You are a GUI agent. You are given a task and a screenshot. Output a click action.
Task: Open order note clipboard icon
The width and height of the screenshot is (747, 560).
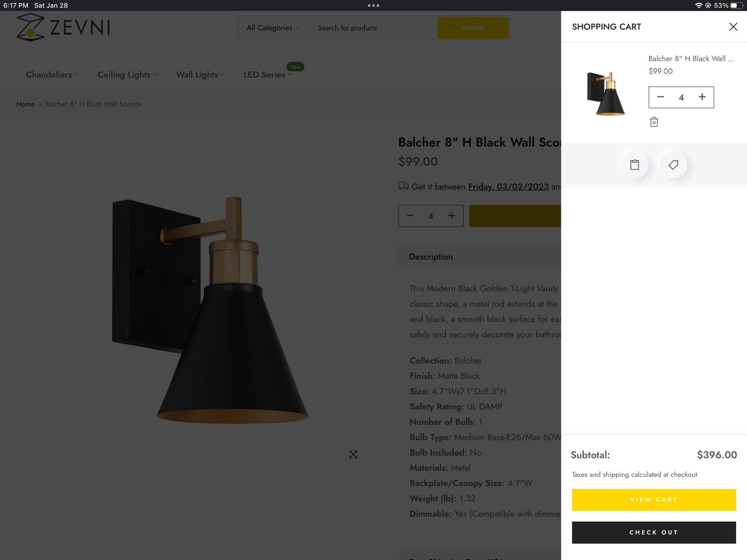(x=634, y=165)
